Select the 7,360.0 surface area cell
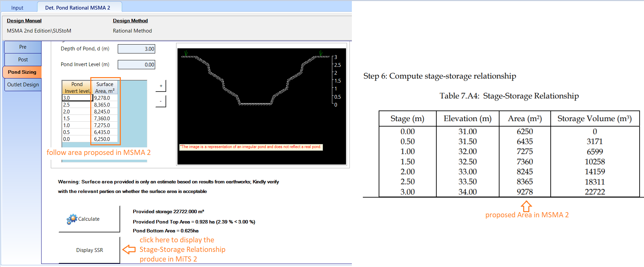This screenshot has height=267, width=644. [105, 119]
